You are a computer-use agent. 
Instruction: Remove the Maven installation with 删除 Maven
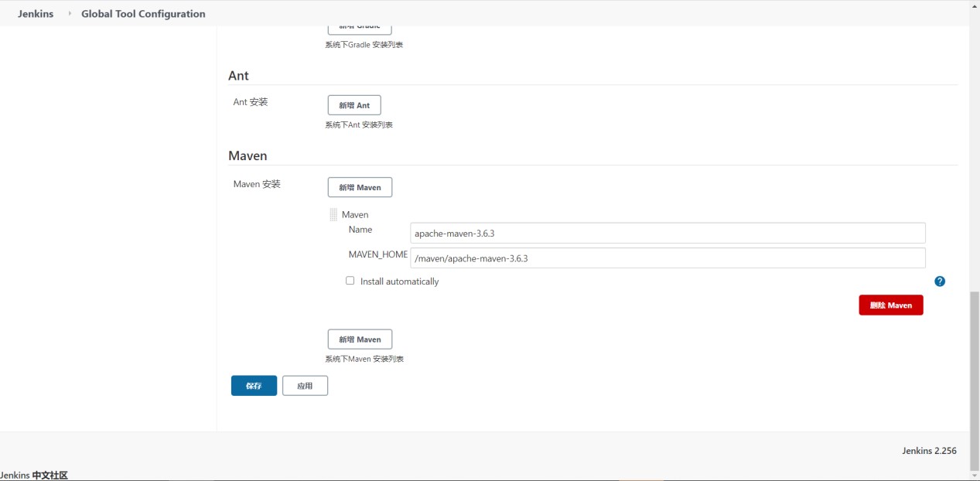[890, 305]
